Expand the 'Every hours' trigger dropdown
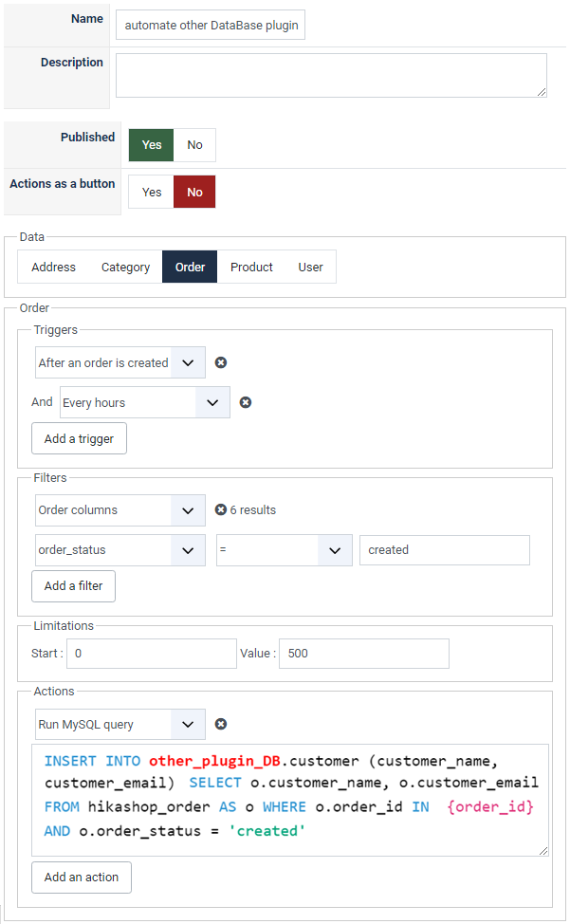 pyautogui.click(x=145, y=402)
